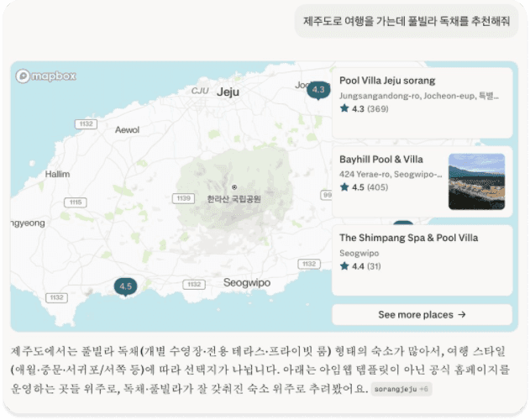Click the CJU airport label

pos(200,91)
